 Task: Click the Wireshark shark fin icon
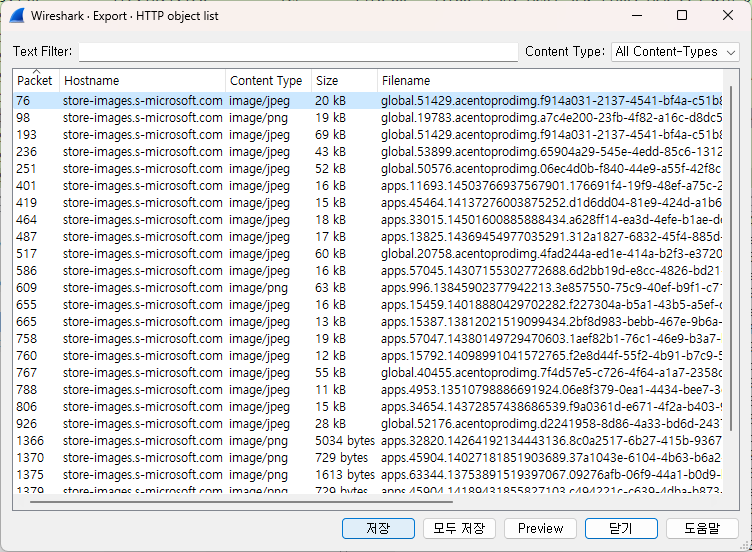point(17,16)
